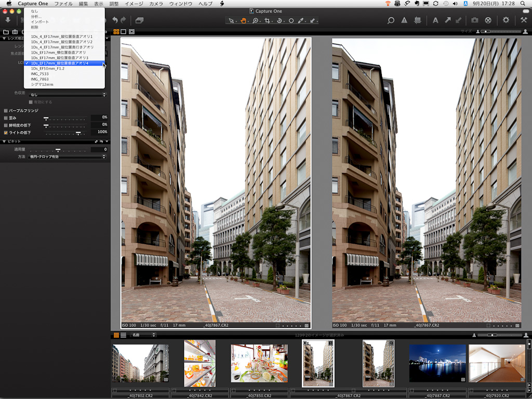This screenshot has width=532, height=399.
Task: Click the zoom magnifier cursor tool
Action: pos(256,20)
